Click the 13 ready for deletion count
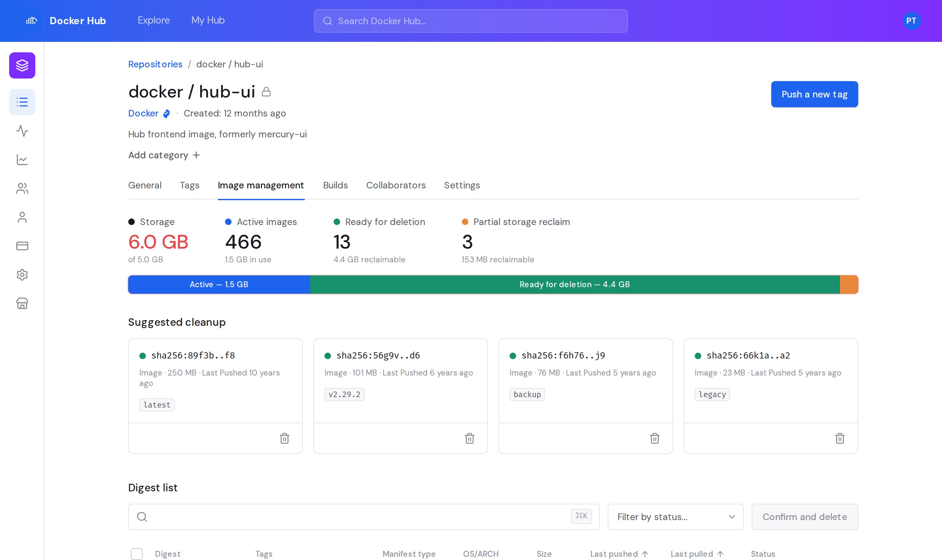This screenshot has width=942, height=560. pos(342,241)
